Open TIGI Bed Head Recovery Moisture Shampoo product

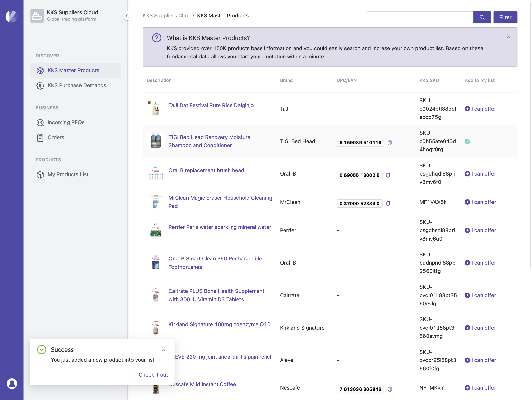point(209,141)
